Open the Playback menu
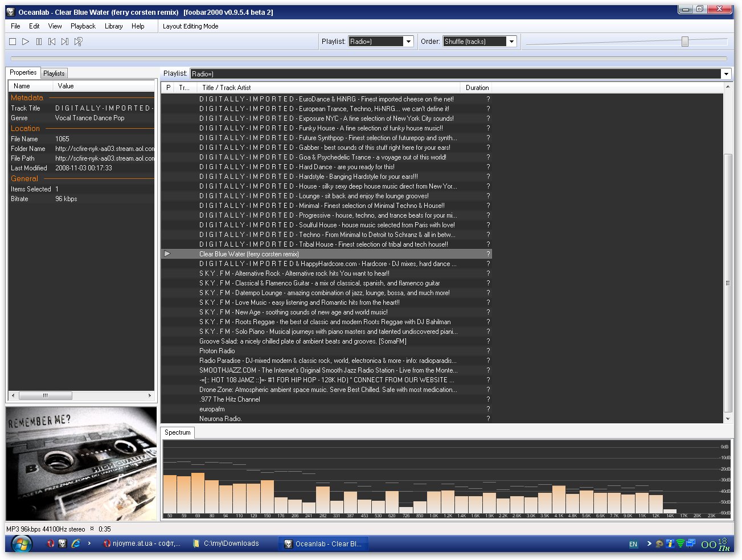The width and height of the screenshot is (742, 560). point(83,26)
